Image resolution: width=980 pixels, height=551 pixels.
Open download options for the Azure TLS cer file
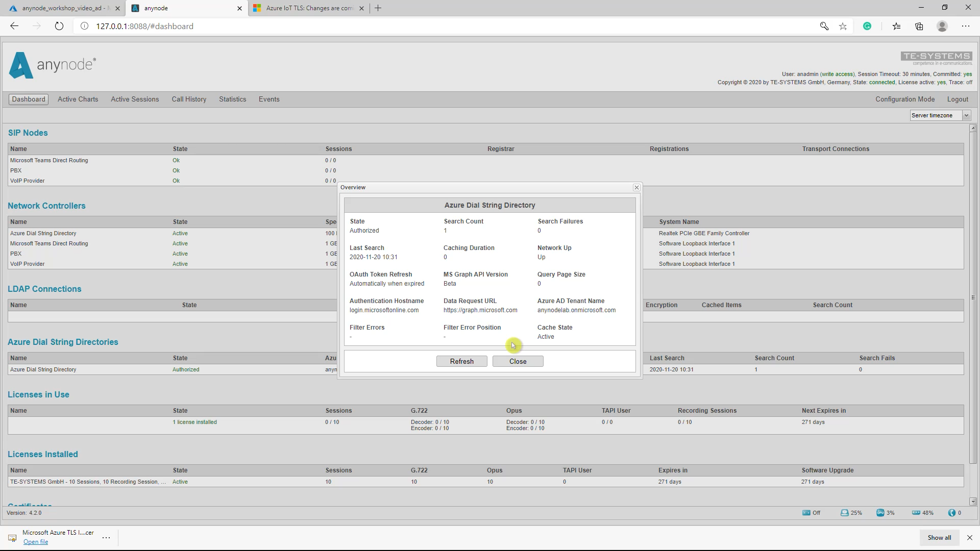[106, 537]
